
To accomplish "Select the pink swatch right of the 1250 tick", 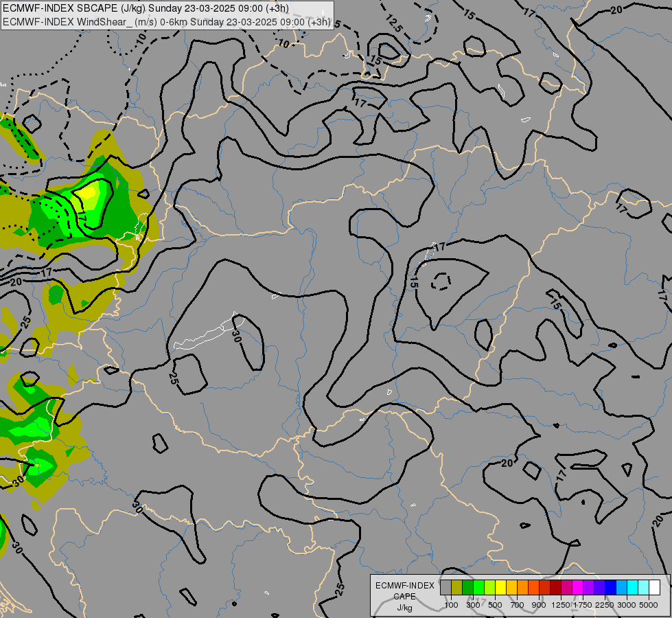I will (x=566, y=587).
